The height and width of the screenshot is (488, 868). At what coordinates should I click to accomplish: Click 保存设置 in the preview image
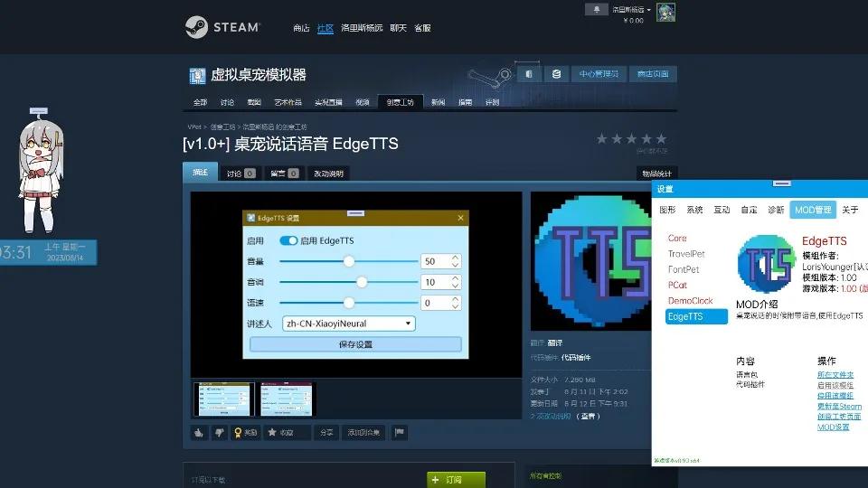click(x=355, y=344)
